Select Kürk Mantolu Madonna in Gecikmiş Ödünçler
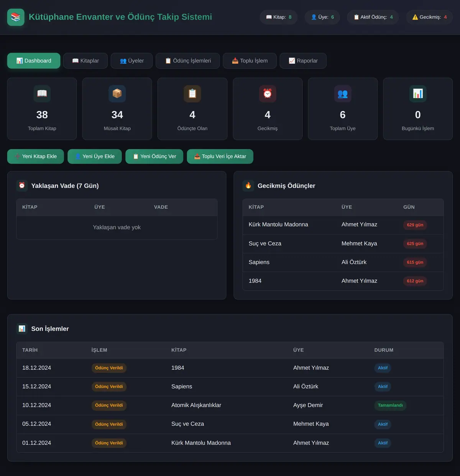Screen dimensions: 460x476 (x=278, y=225)
